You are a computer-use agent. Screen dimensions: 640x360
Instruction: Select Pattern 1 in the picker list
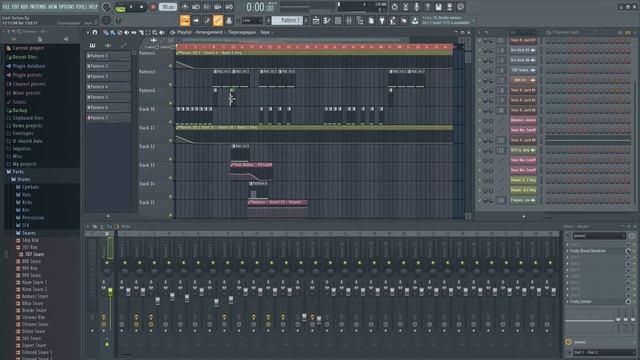pos(108,56)
